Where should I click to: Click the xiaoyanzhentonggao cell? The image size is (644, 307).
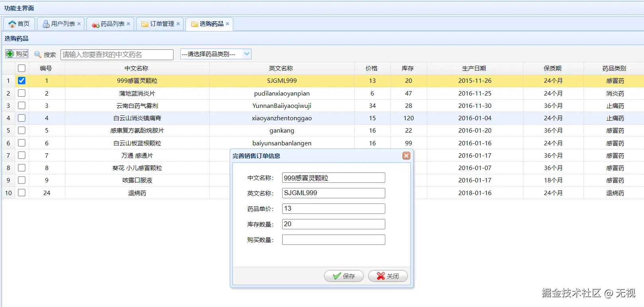point(282,118)
